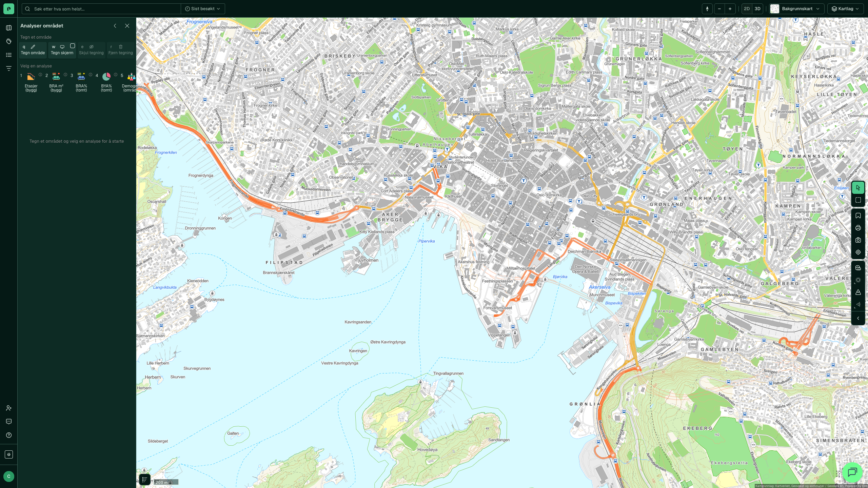The height and width of the screenshot is (488, 868).
Task: Click the Tegn område button
Action: (x=33, y=50)
